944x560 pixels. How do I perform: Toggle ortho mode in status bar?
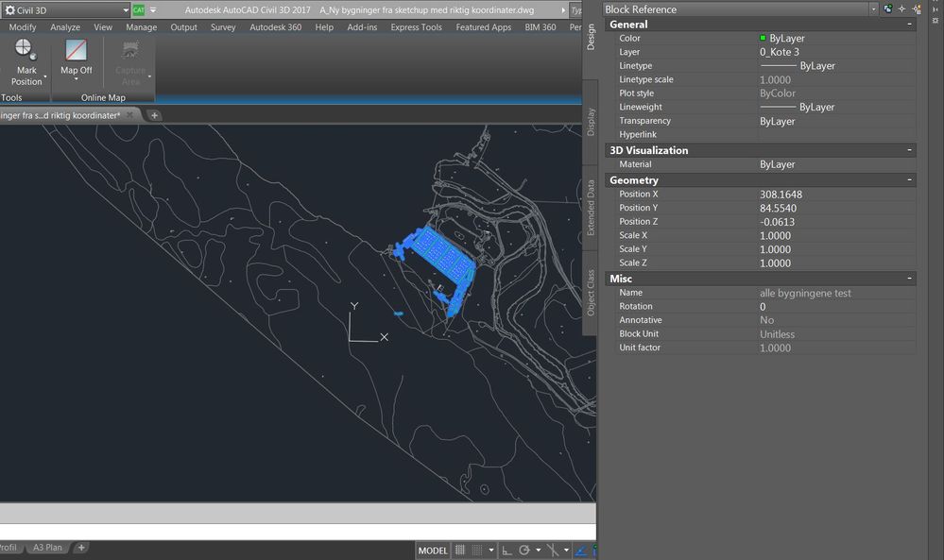point(506,551)
